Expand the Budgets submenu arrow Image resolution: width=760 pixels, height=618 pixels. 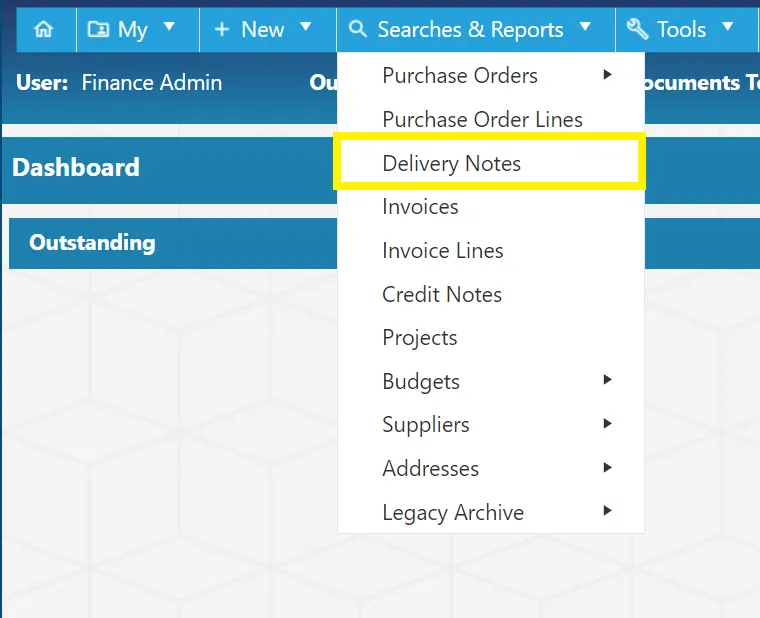607,380
